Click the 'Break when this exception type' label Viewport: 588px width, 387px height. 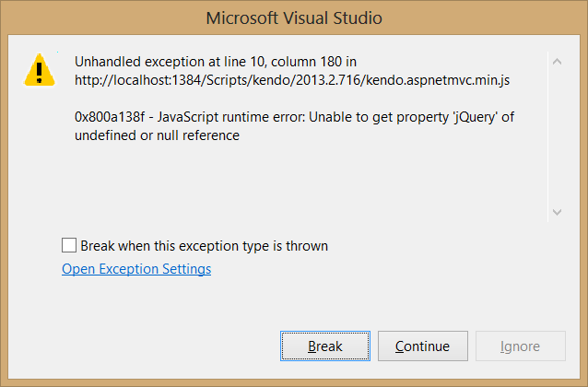(x=204, y=246)
